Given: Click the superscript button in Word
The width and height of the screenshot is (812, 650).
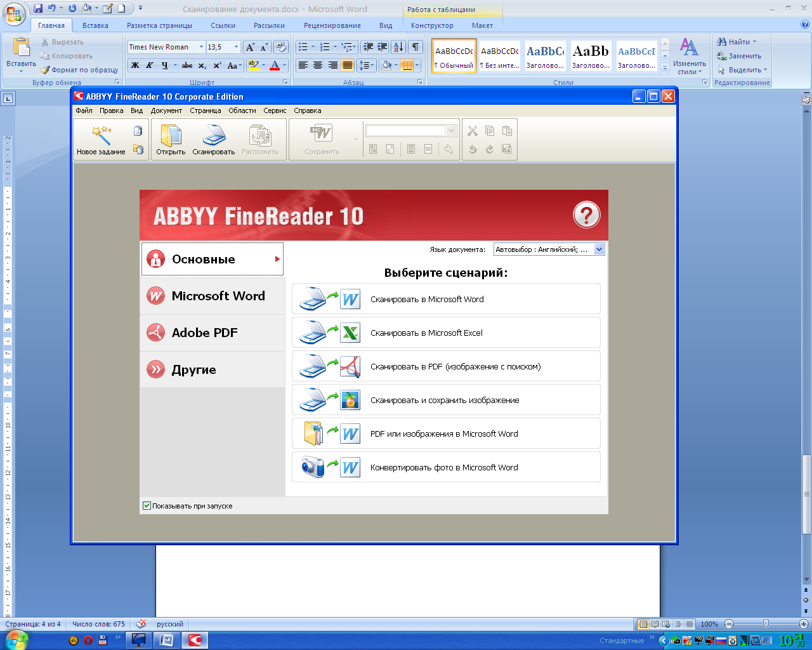Looking at the screenshot, I should 217,65.
